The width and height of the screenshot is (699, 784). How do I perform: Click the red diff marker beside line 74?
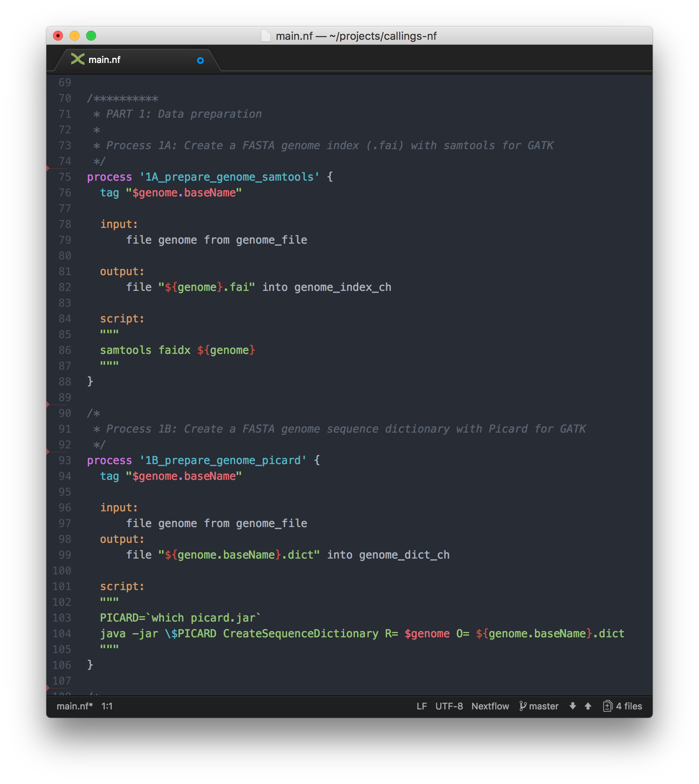48,167
